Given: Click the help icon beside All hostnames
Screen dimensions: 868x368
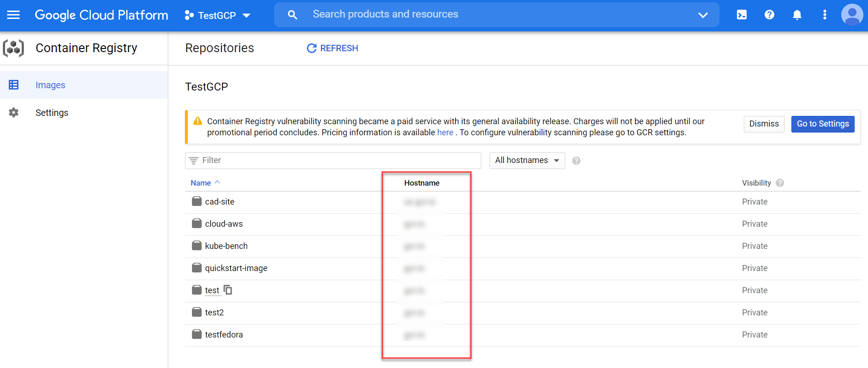Looking at the screenshot, I should click(576, 161).
